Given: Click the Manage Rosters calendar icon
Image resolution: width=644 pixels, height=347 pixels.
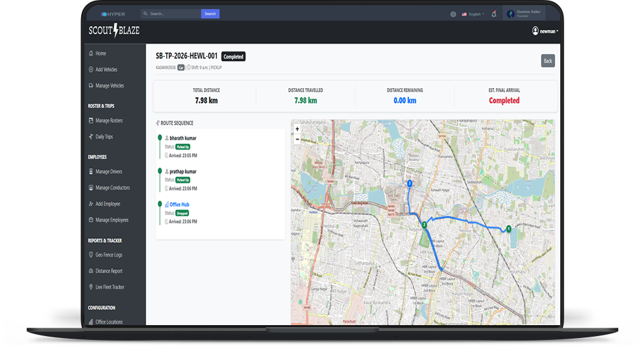Looking at the screenshot, I should [x=91, y=120].
